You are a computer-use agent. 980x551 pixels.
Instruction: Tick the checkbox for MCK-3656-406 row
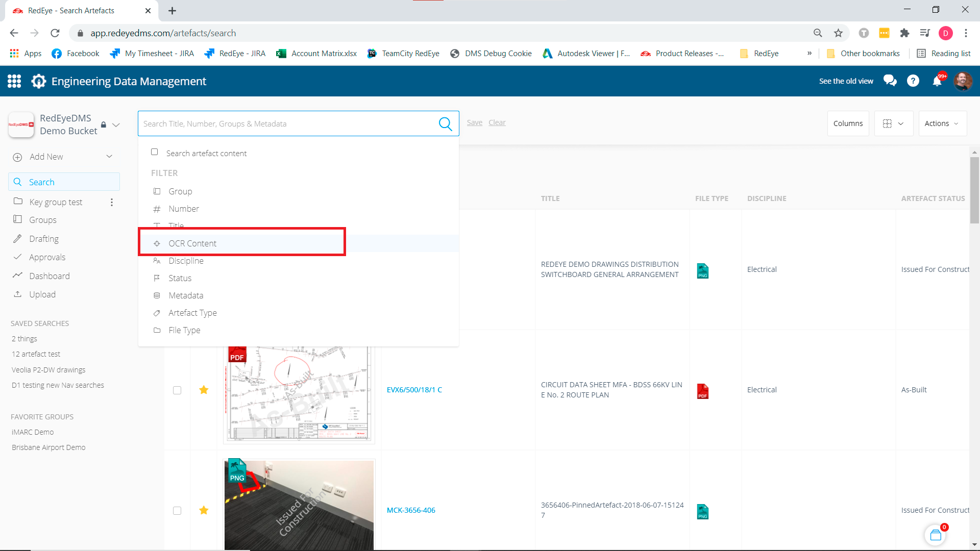coord(177,511)
